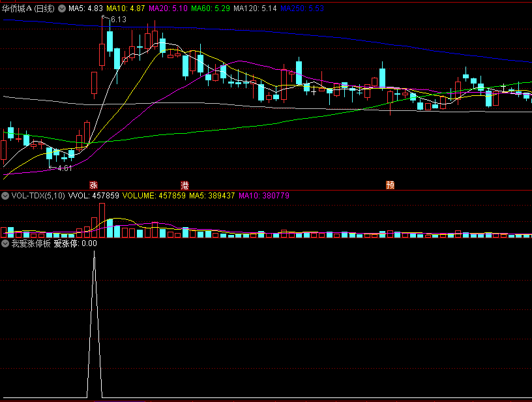Viewport: 532px width, 402px height.
Task: Click the 4.61 low price annotation
Action: (65, 168)
